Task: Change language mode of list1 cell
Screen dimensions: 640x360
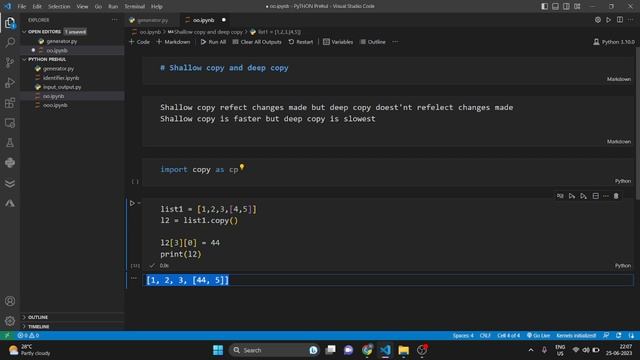Action: point(622,266)
